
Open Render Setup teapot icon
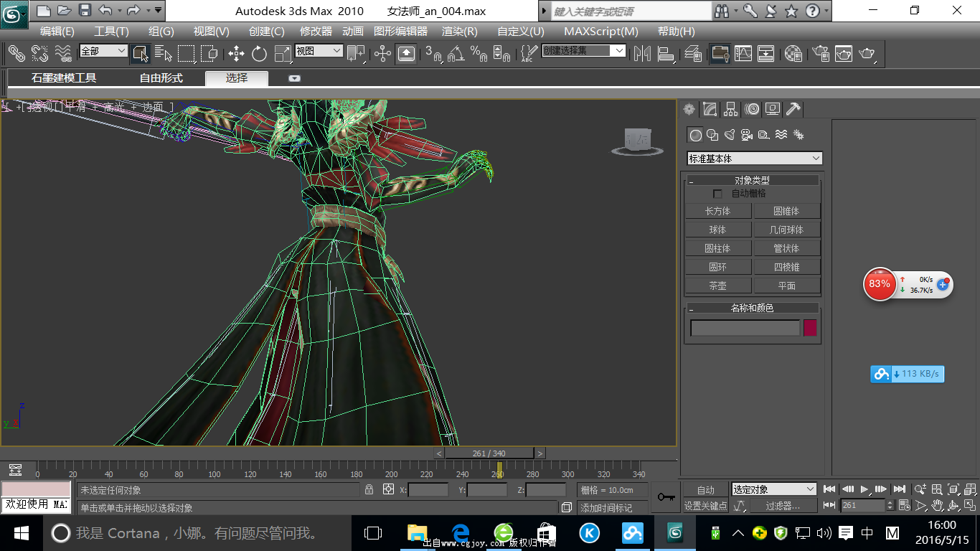(x=820, y=53)
